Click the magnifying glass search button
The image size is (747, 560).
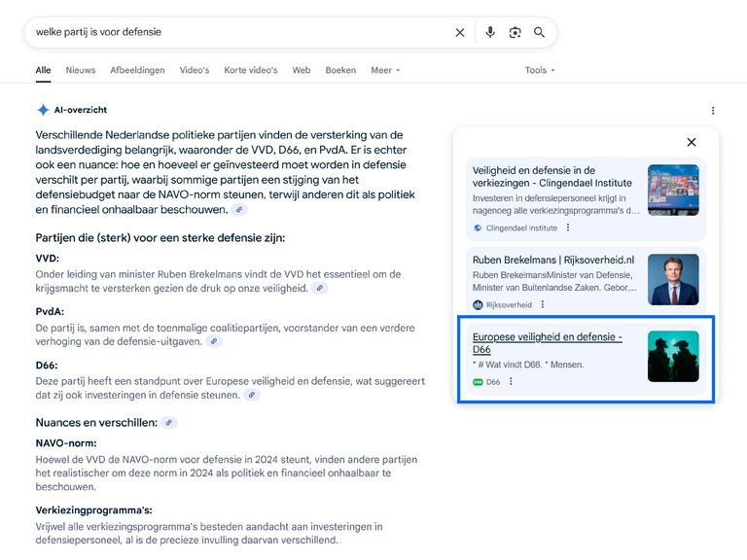[x=539, y=32]
